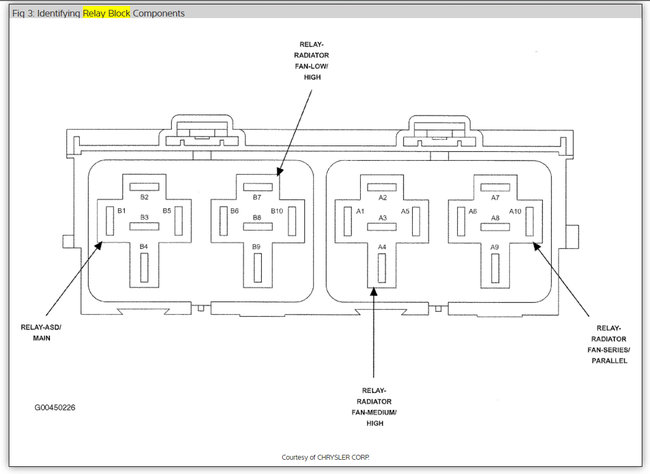Click terminal label A8
This screenshot has height=474, width=650.
click(x=495, y=218)
